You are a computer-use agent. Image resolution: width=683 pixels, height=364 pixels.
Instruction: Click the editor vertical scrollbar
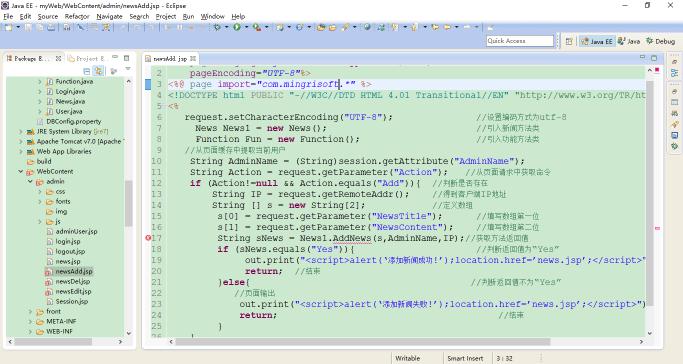pos(650,193)
